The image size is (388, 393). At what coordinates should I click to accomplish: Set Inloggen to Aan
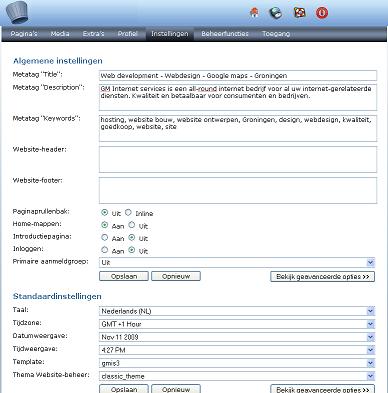pyautogui.click(x=105, y=250)
